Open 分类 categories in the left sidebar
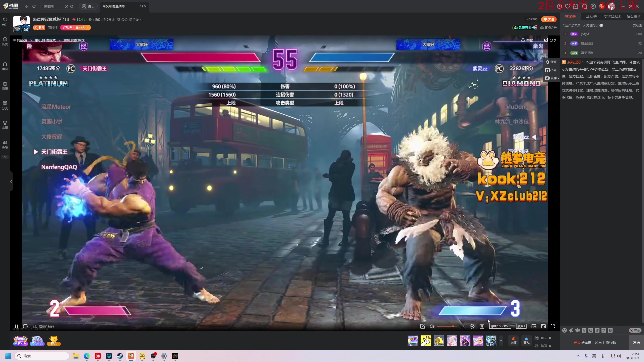Image resolution: width=644 pixels, height=362 pixels. pyautogui.click(x=5, y=105)
